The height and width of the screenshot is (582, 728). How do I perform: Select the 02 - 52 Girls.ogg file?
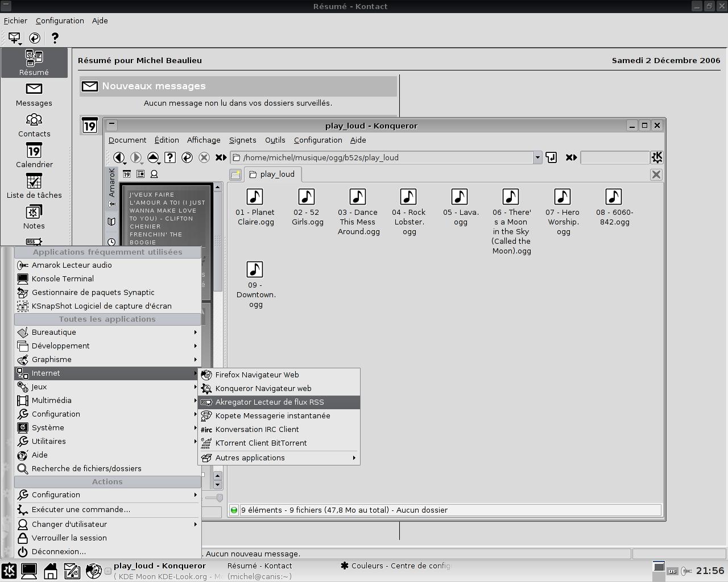(x=307, y=207)
